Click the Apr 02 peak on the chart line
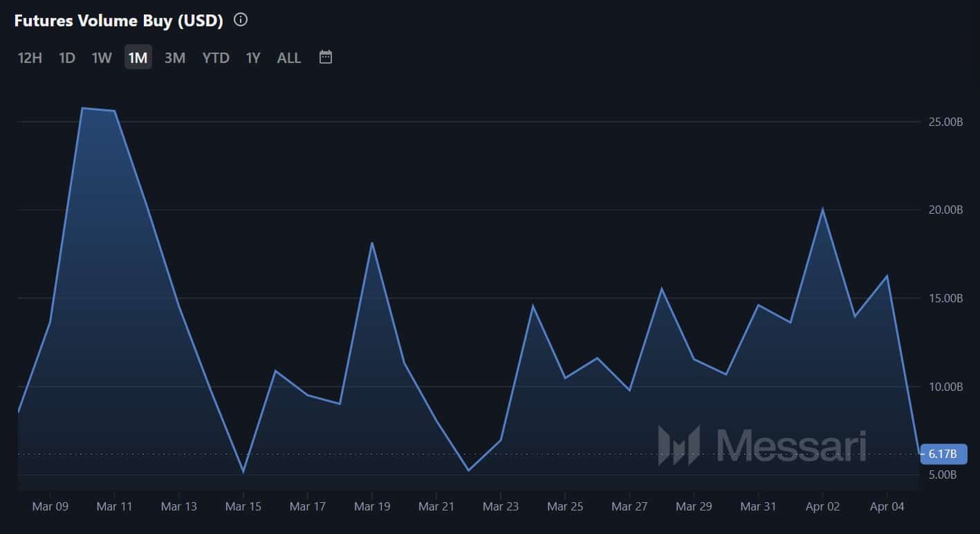This screenshot has width=980, height=534. pos(822,209)
